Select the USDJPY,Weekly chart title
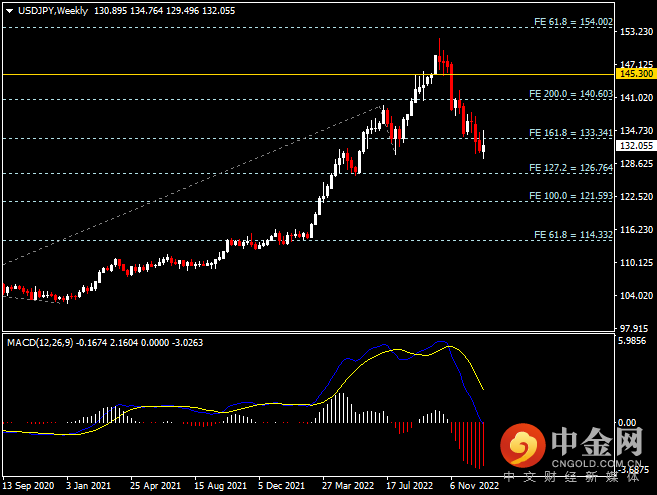Viewport: 657px width, 495px height. pyautogui.click(x=51, y=10)
